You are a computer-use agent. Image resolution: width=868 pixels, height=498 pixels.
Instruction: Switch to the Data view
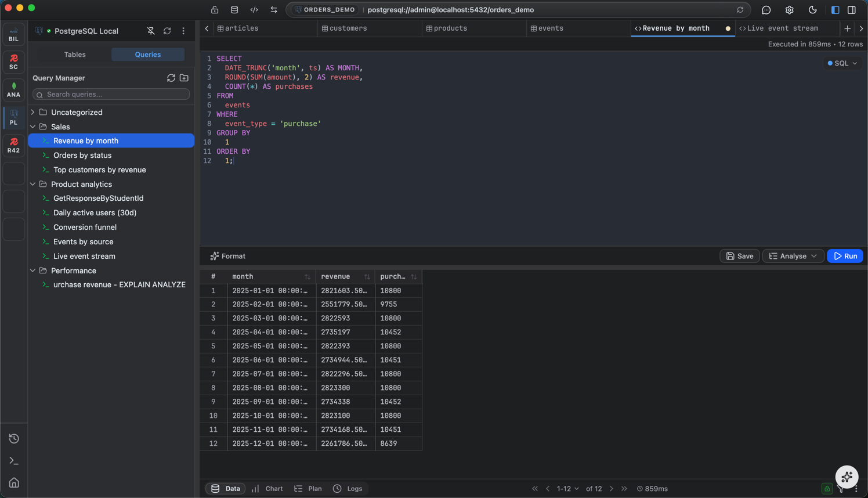tap(226, 489)
